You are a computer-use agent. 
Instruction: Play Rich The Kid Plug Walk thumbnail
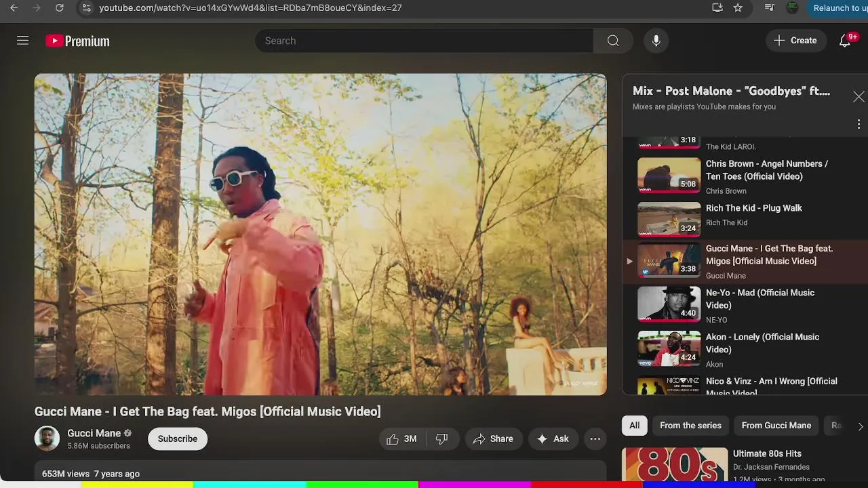coord(669,220)
